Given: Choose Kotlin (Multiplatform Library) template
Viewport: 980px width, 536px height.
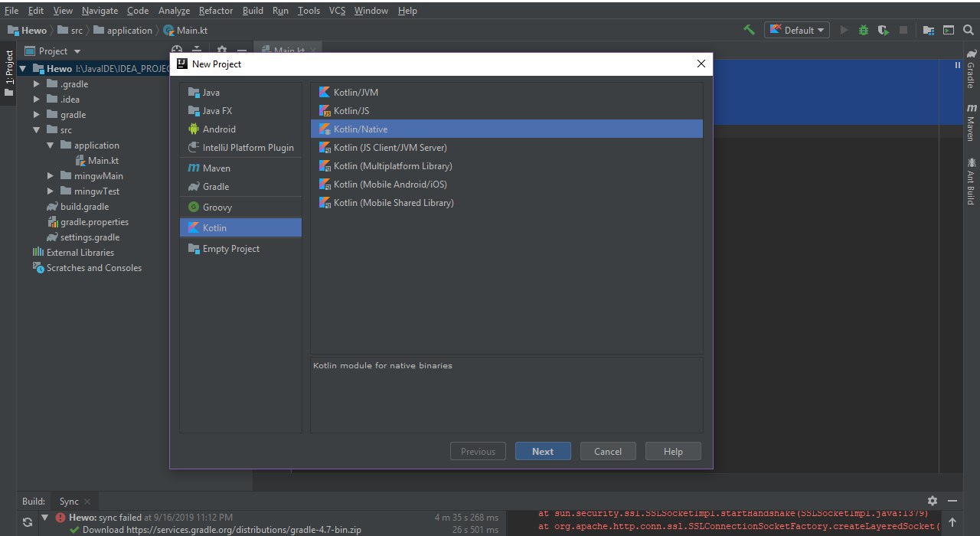Looking at the screenshot, I should click(x=506, y=165).
